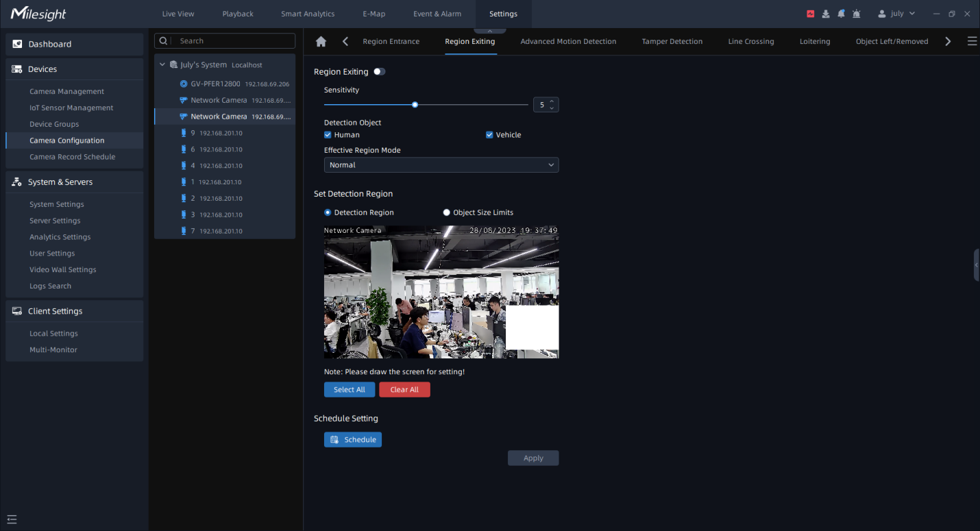
Task: Open the download manager icon
Action: click(826, 14)
